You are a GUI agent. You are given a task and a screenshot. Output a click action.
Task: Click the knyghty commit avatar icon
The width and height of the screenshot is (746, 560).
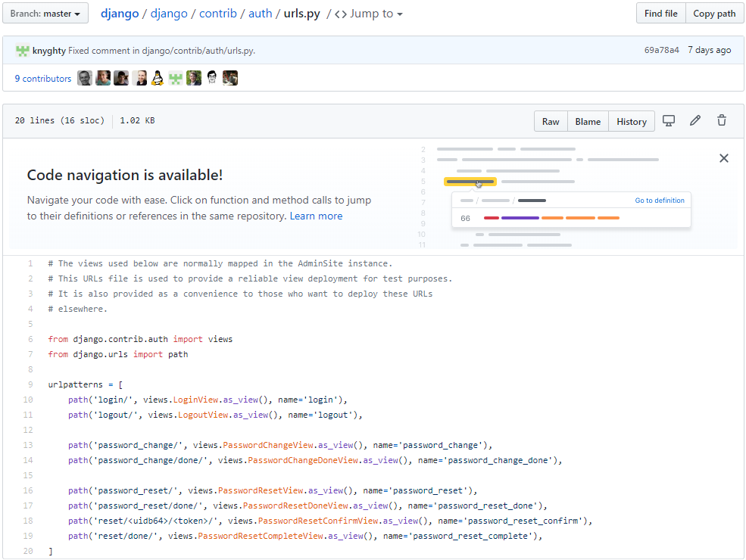[23, 51]
